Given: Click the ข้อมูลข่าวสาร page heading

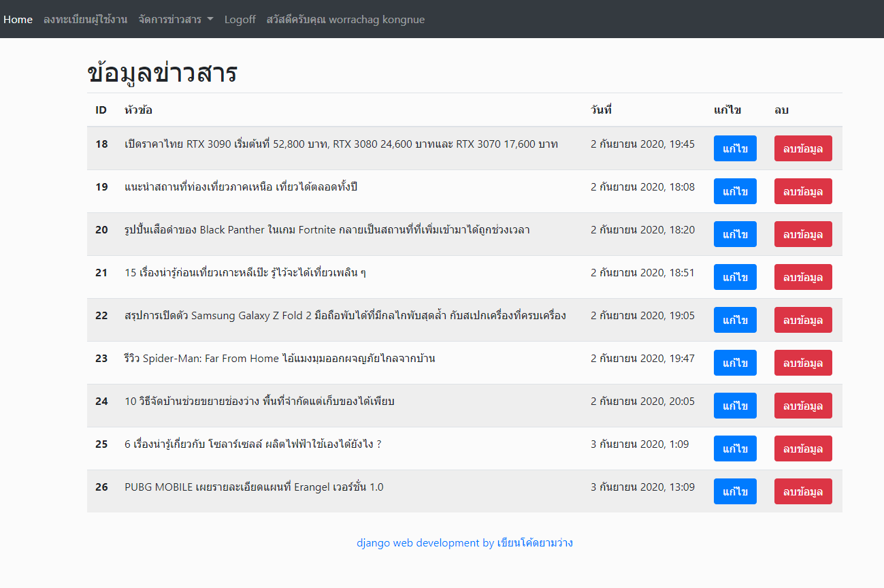Looking at the screenshot, I should 162,73.
